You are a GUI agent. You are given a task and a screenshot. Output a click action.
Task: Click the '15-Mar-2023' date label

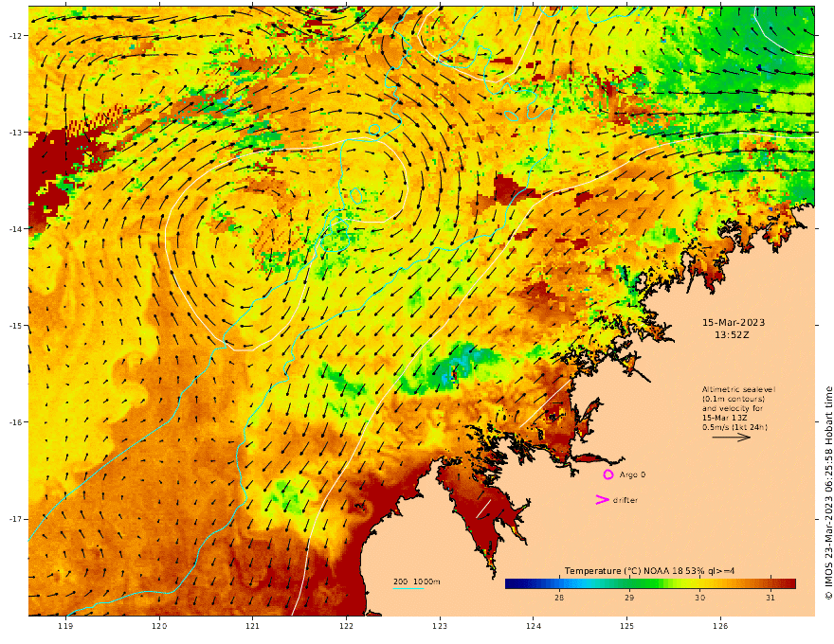coord(734,323)
